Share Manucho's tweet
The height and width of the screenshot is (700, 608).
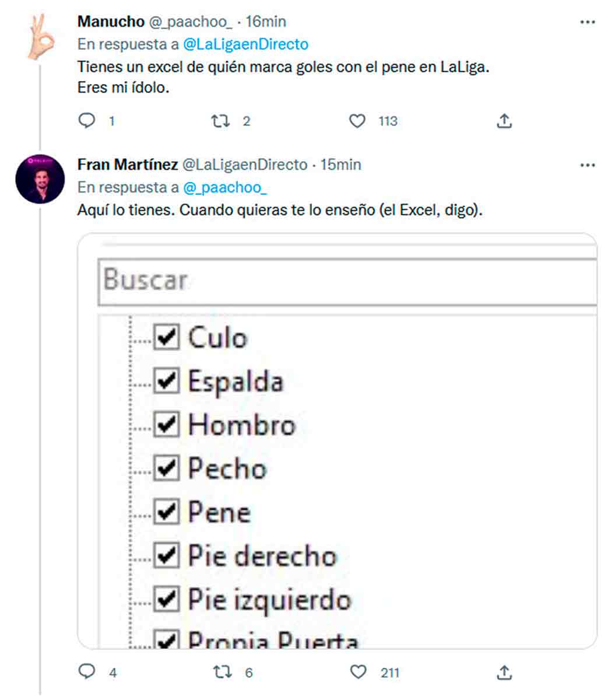pos(504,121)
